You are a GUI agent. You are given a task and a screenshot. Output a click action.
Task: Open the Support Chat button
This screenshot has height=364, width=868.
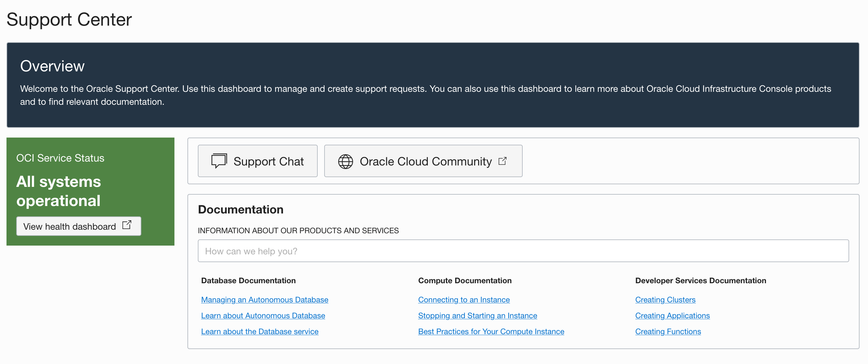pos(257,161)
